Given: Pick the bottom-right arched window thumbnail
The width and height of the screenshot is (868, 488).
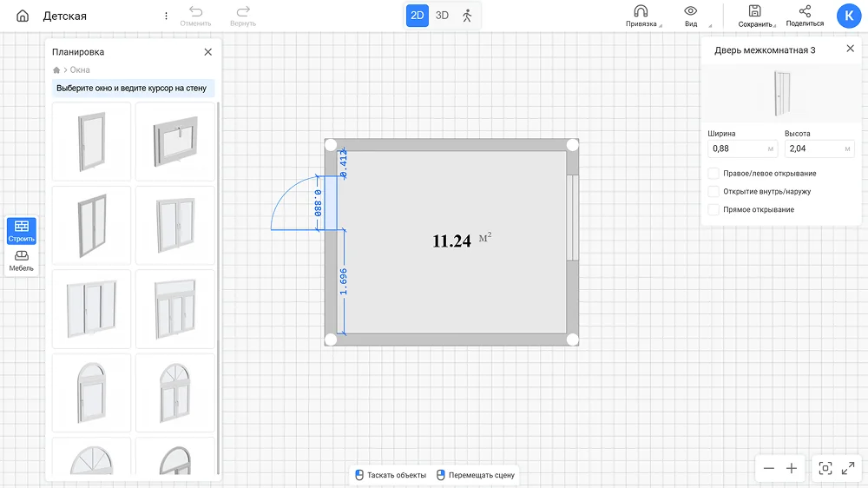Looking at the screenshot, I should (175, 457).
